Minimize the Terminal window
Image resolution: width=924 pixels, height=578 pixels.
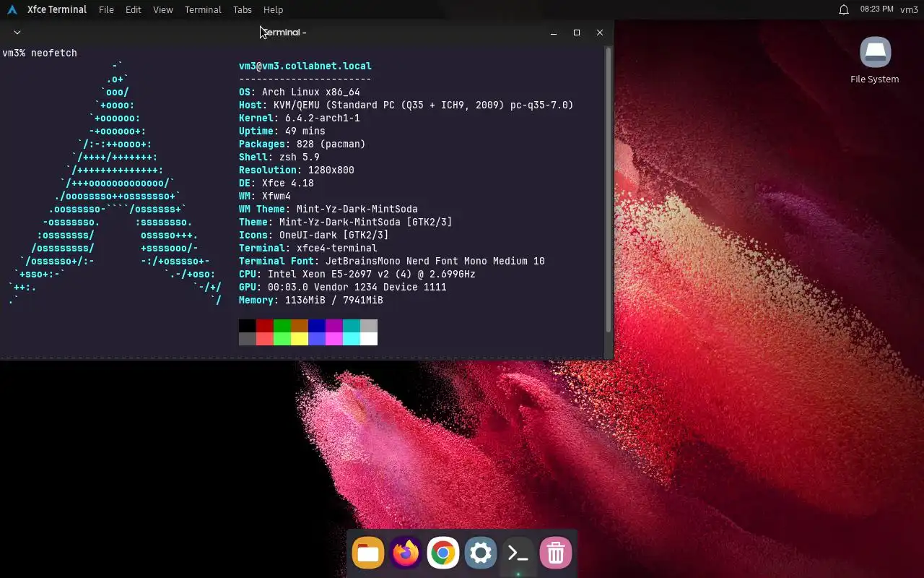(x=554, y=33)
